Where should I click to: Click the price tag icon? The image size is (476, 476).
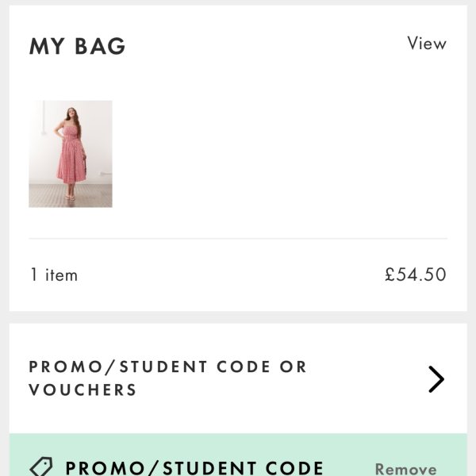tap(40, 467)
